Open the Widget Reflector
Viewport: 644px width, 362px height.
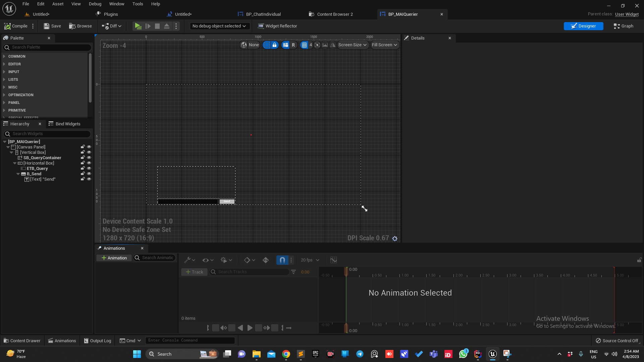click(277, 26)
